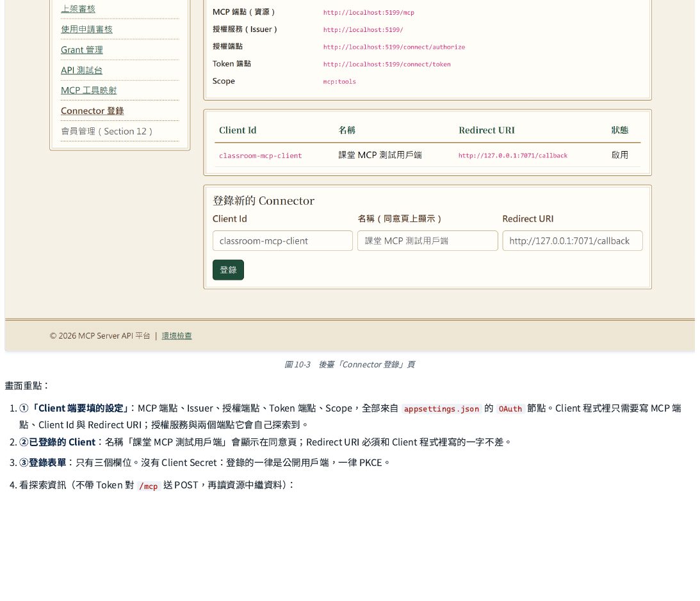The height and width of the screenshot is (601, 700).
Task: Click the table's Redirect URI callback value
Action: coord(513,156)
